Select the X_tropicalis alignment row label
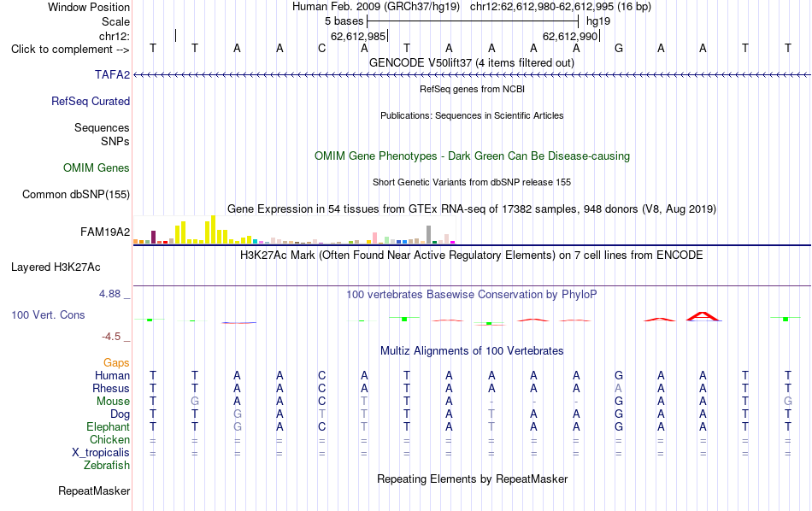This screenshot has width=812, height=511. point(101,453)
